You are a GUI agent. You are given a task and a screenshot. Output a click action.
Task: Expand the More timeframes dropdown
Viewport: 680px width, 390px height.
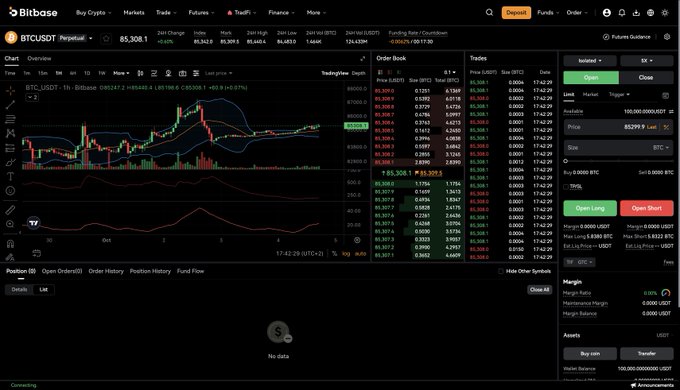[x=121, y=73]
